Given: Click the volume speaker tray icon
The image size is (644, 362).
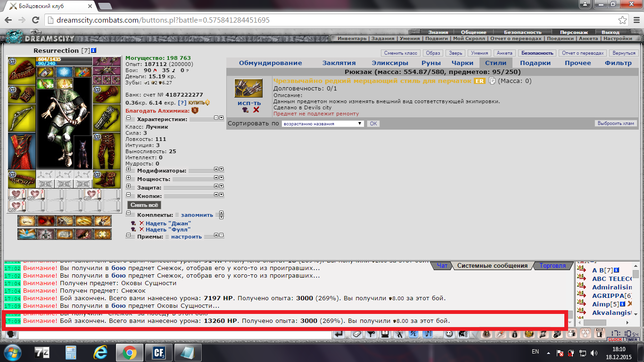Looking at the screenshot, I should point(594,353).
